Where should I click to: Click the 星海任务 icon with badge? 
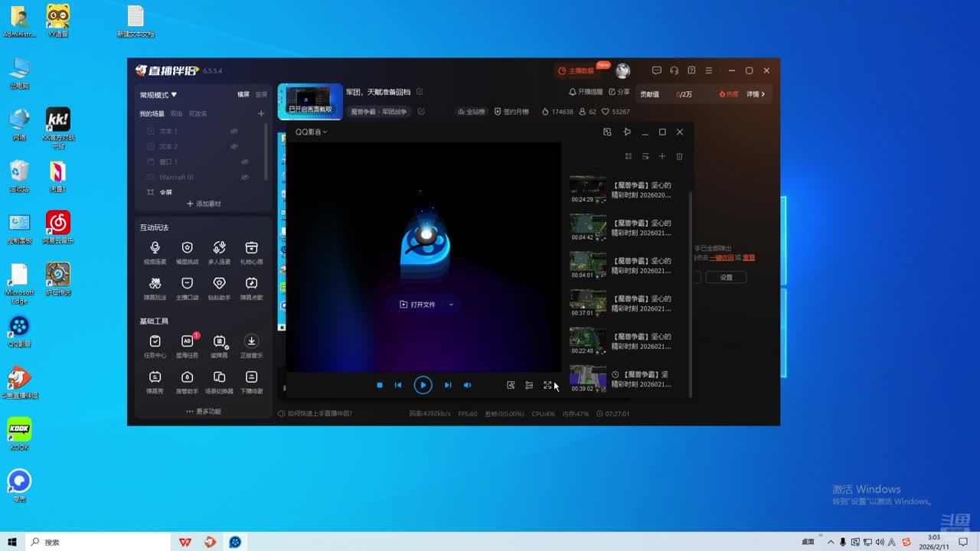[x=187, y=341]
